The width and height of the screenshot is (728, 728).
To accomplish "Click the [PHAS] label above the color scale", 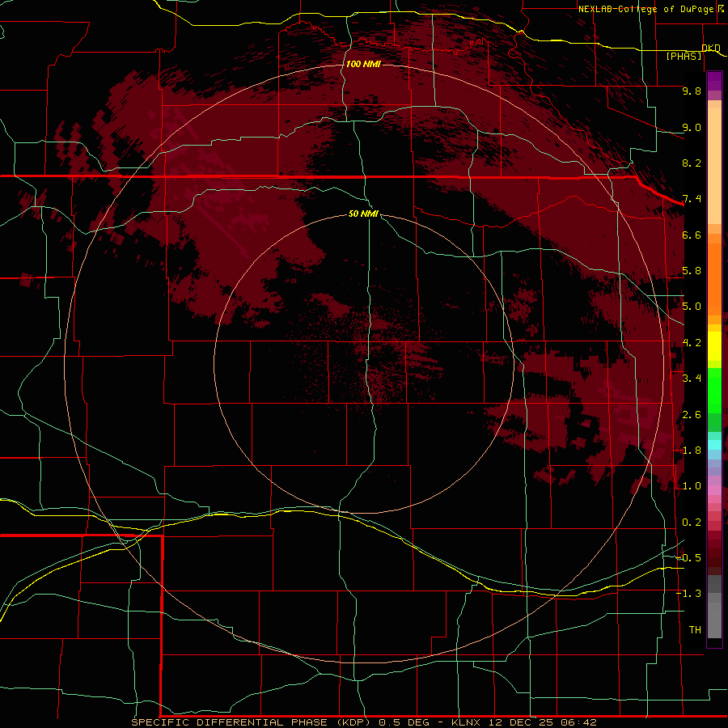I will (x=684, y=56).
